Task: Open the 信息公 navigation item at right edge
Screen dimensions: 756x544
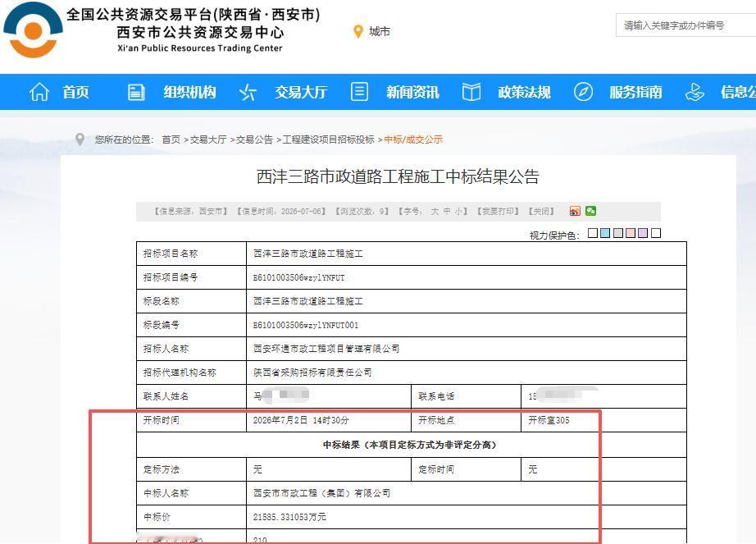Action: point(738,92)
